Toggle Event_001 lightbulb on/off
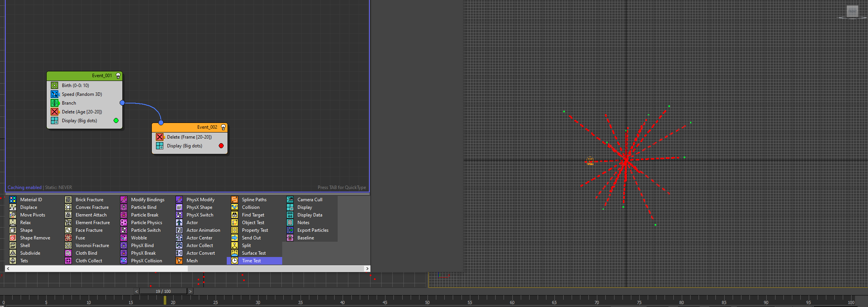The width and height of the screenshot is (868, 307). pyautogui.click(x=118, y=76)
